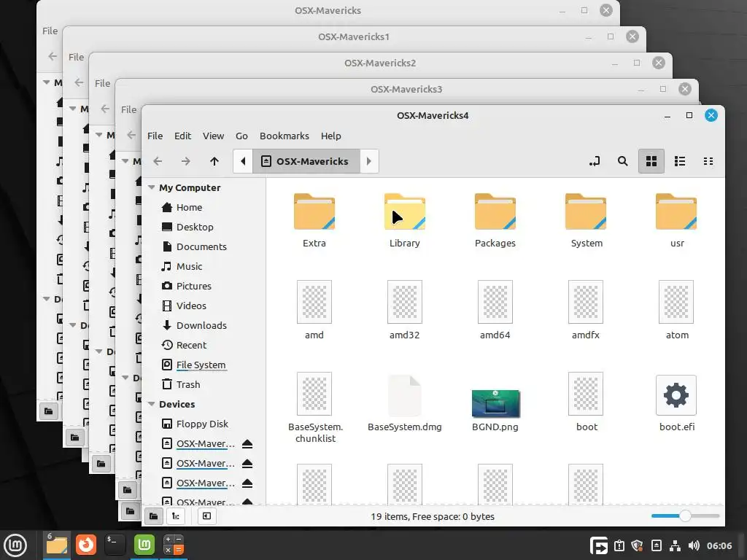Open Videos in the sidebar
This screenshot has width=747, height=560.
coord(190,306)
